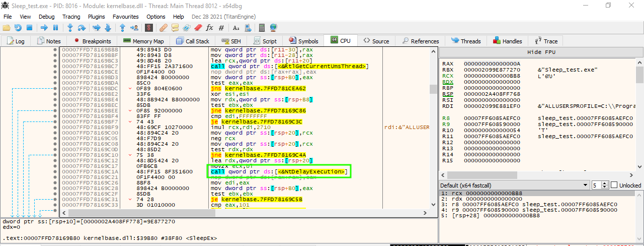Switch to the Notes tab
Screen dimensions: 644x246
[48, 41]
